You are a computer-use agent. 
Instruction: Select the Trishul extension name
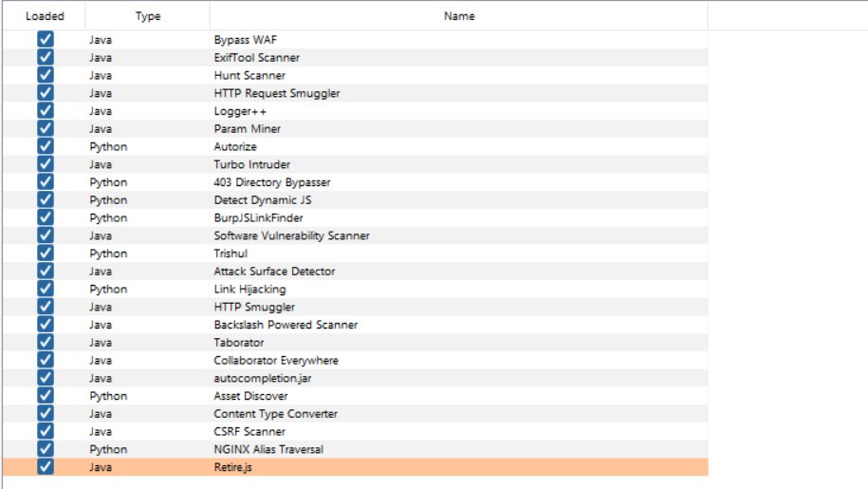pyautogui.click(x=231, y=254)
